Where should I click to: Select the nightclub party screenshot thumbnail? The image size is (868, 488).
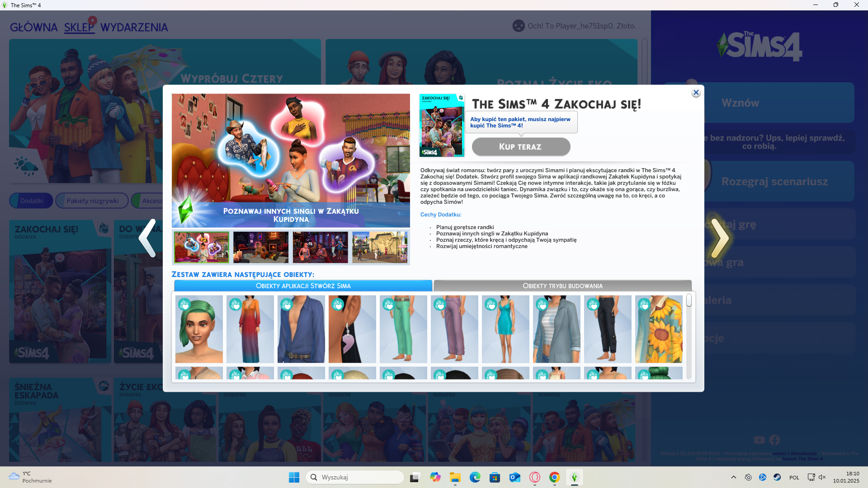320,247
